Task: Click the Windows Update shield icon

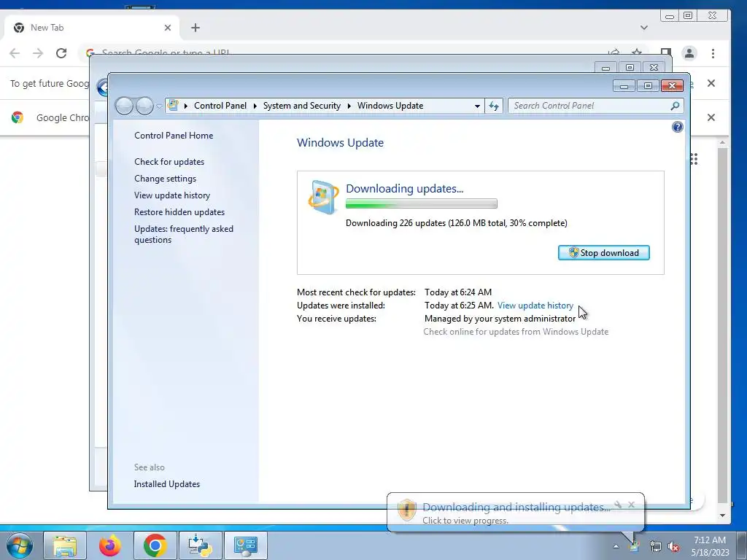Action: [323, 197]
